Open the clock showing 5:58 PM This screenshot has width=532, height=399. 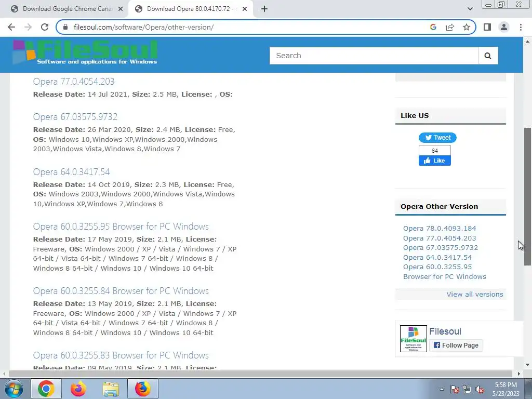point(506,389)
